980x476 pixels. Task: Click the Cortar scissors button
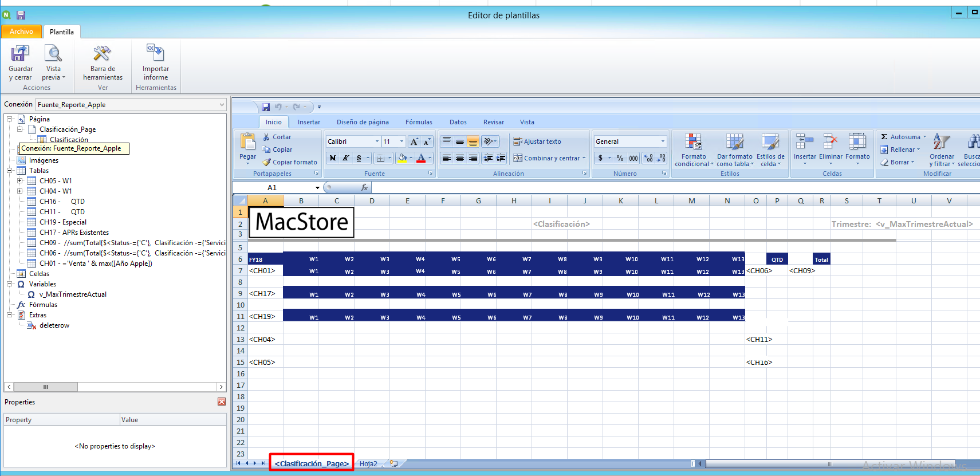[x=277, y=137]
